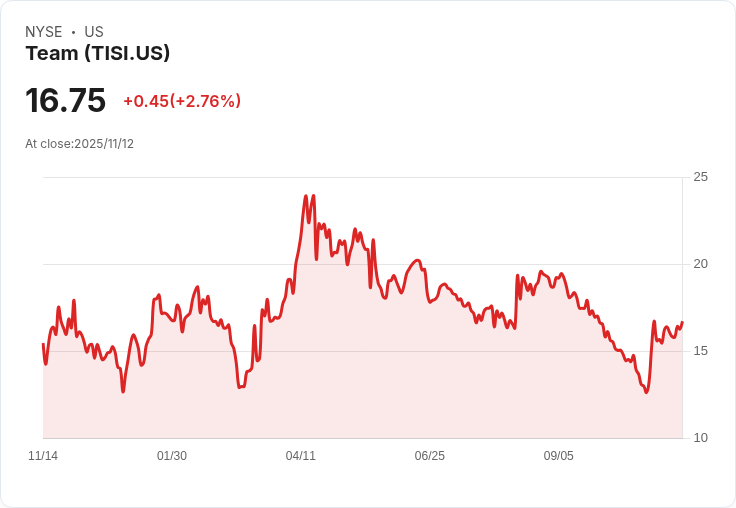Viewport: 736px width, 508px height.
Task: Pick the 06/25 date axis label
Action: 430,456
